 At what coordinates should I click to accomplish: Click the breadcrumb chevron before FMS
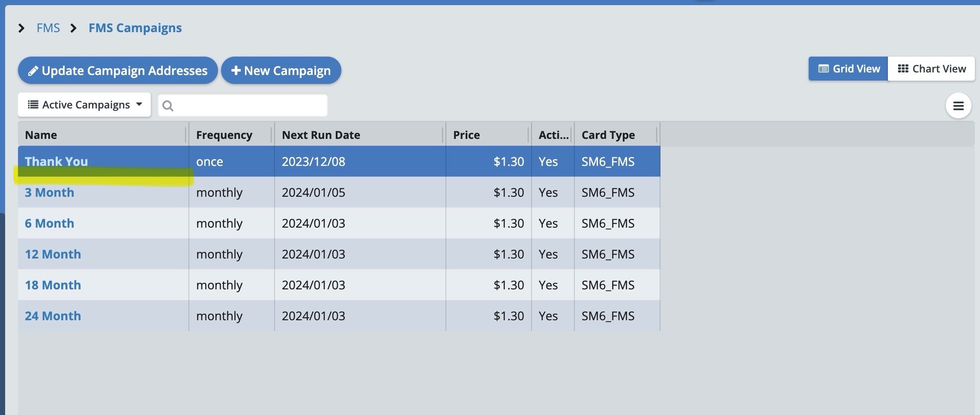21,28
